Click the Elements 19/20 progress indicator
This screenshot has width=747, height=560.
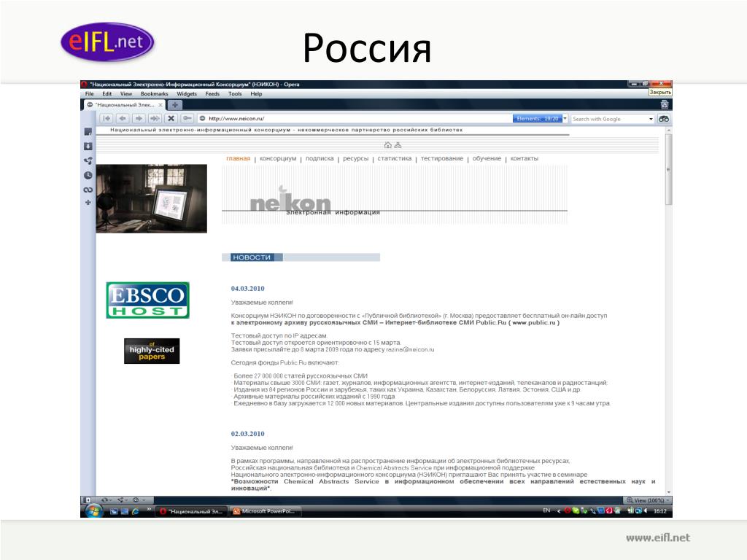pyautogui.click(x=538, y=119)
